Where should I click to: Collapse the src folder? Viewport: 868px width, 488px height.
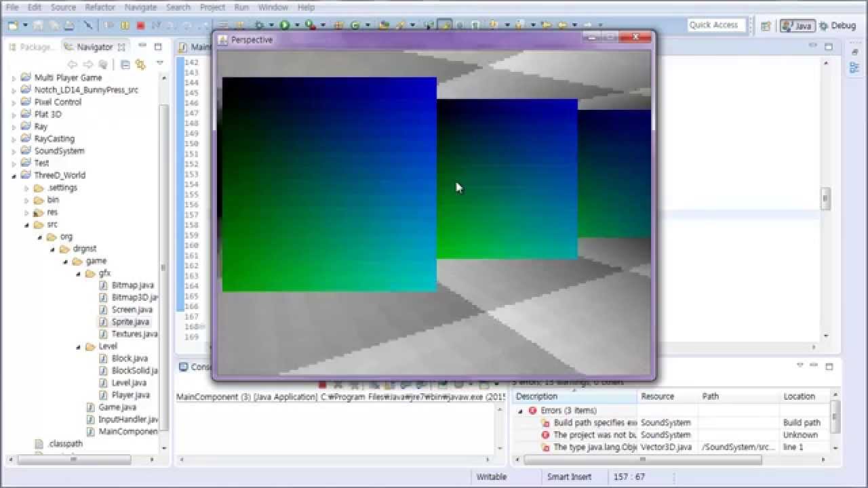tap(27, 224)
